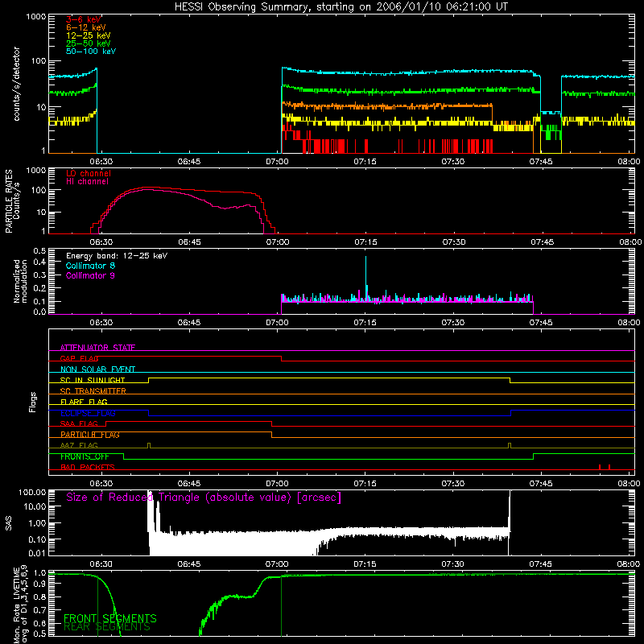
Task: Click the 0.8 y-axis value on LIVETIME panel
Action: coord(39,597)
